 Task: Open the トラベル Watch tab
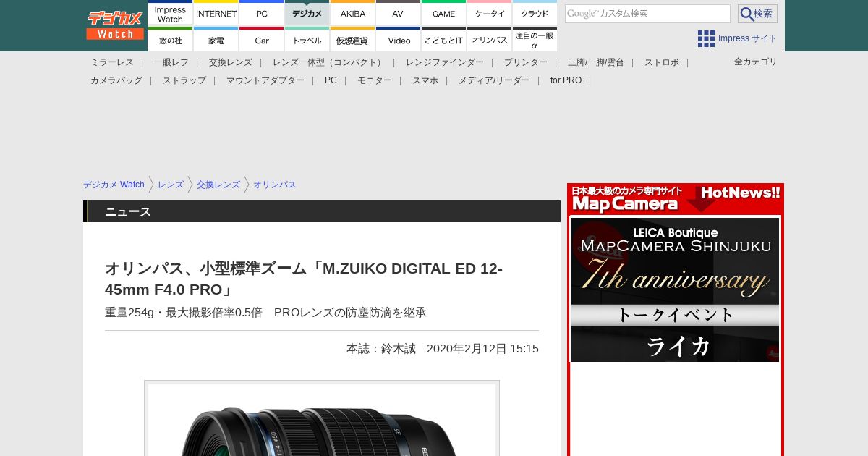[307, 39]
